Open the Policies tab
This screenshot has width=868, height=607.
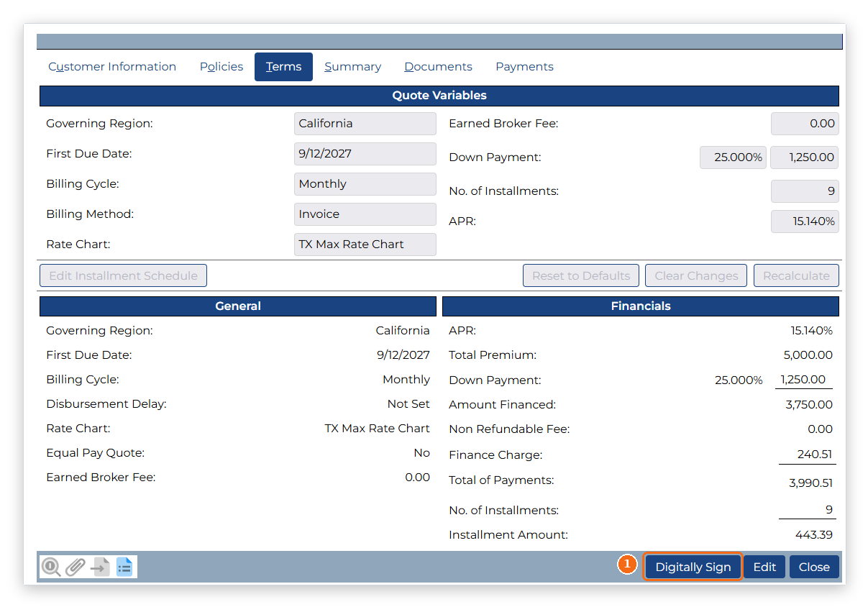[221, 67]
